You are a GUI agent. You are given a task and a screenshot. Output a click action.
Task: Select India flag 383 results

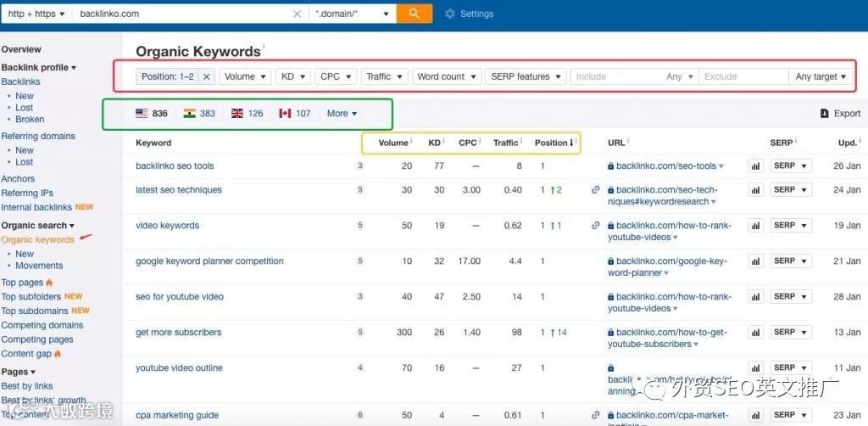(199, 114)
